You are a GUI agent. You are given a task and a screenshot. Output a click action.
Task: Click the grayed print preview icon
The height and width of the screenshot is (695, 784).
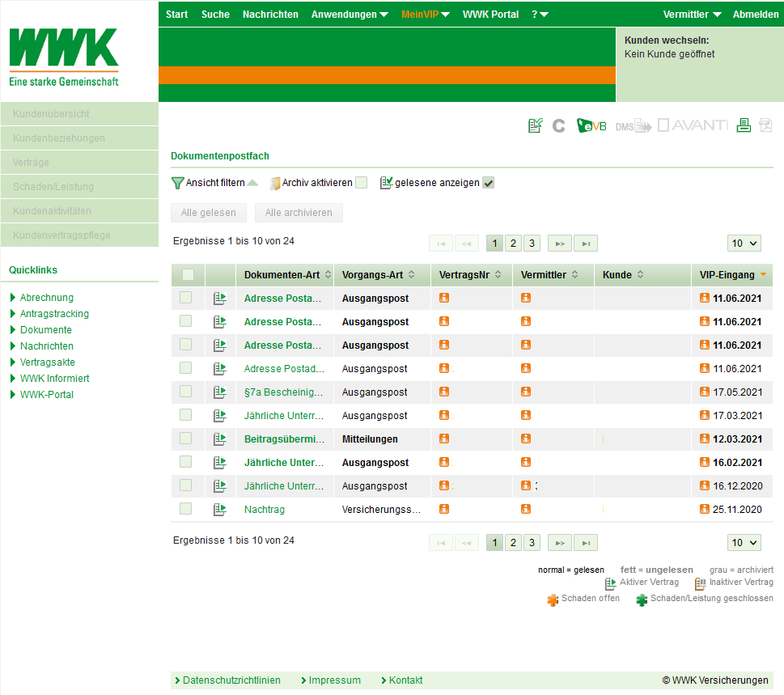click(x=765, y=125)
